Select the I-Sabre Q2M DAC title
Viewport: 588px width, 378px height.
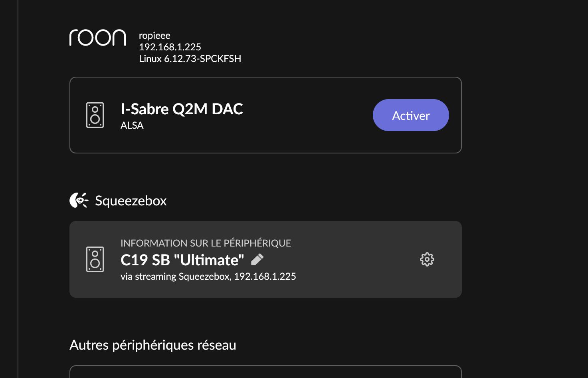click(182, 109)
